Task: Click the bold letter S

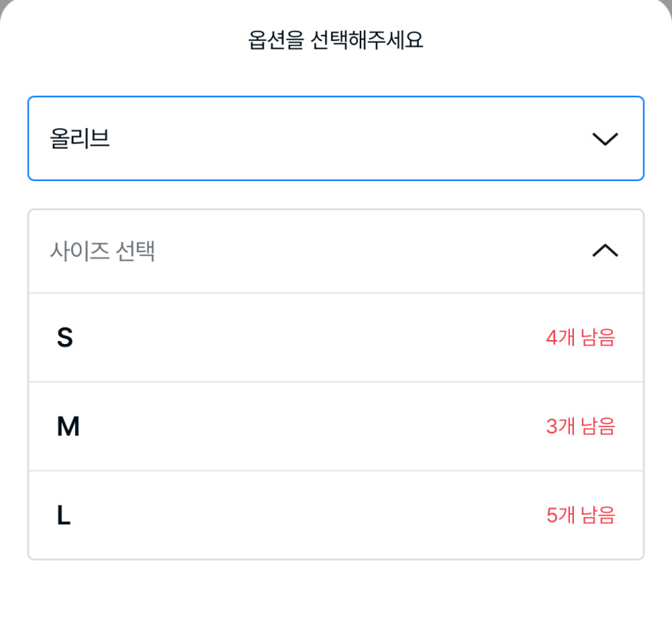Action: click(65, 338)
